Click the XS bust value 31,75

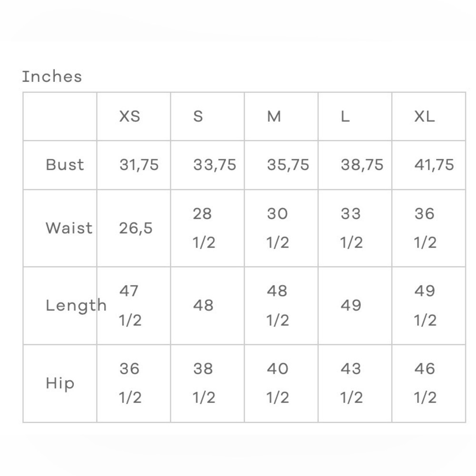(x=139, y=165)
